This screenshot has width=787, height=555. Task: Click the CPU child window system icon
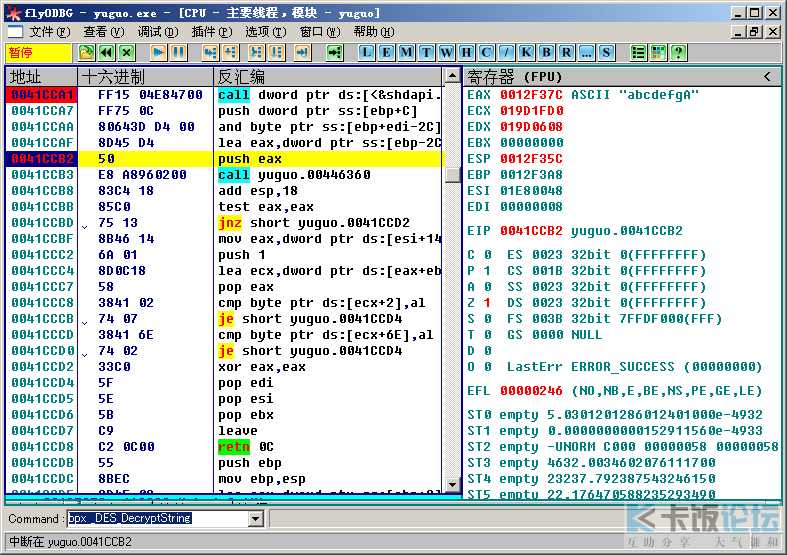pos(16,32)
